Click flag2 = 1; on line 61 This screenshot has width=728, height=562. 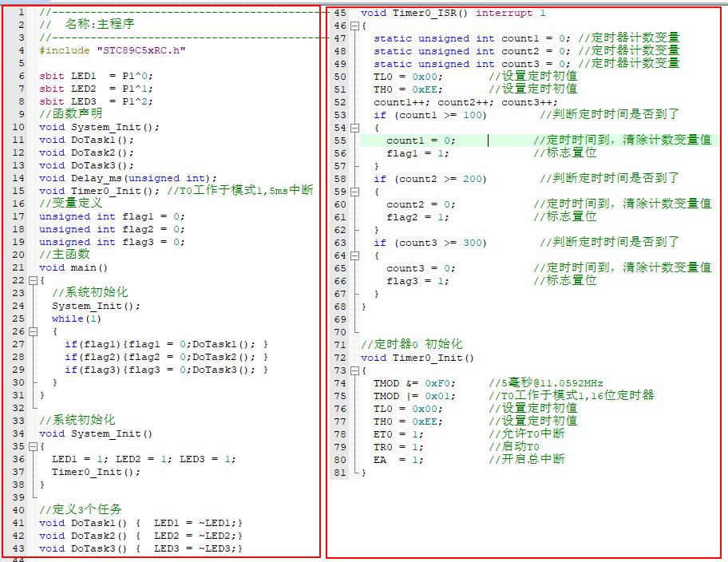pos(417,217)
